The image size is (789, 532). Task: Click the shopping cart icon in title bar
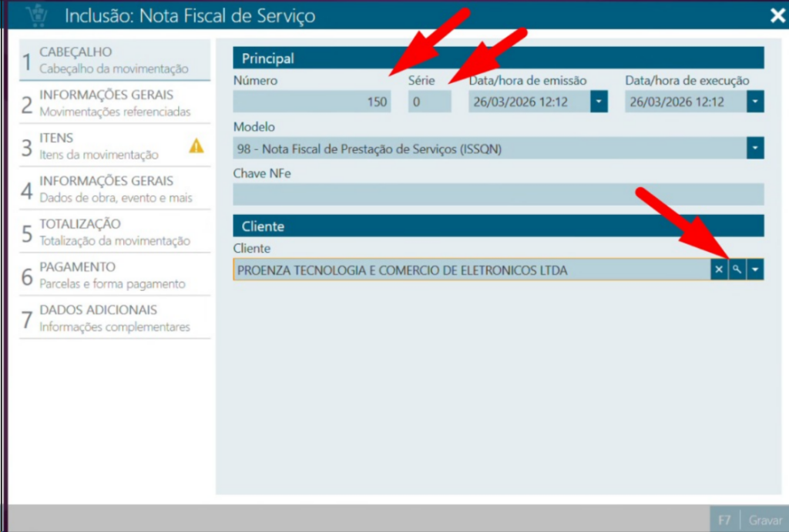click(x=35, y=15)
